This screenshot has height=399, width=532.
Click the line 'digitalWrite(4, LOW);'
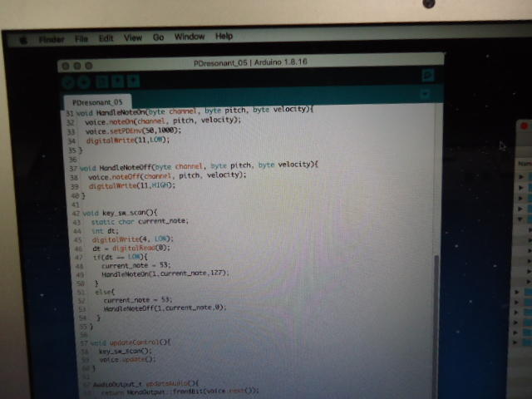(133, 239)
